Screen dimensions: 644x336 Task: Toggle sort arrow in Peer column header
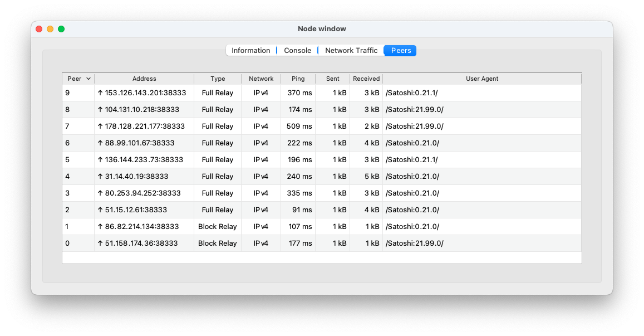[x=88, y=79]
